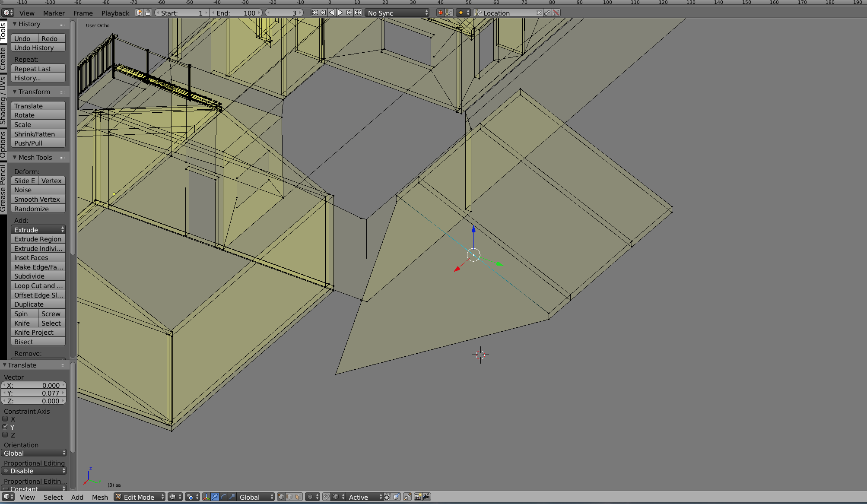Click the OpenGL render animation clapper icon
867x504 pixels.
(x=426, y=497)
